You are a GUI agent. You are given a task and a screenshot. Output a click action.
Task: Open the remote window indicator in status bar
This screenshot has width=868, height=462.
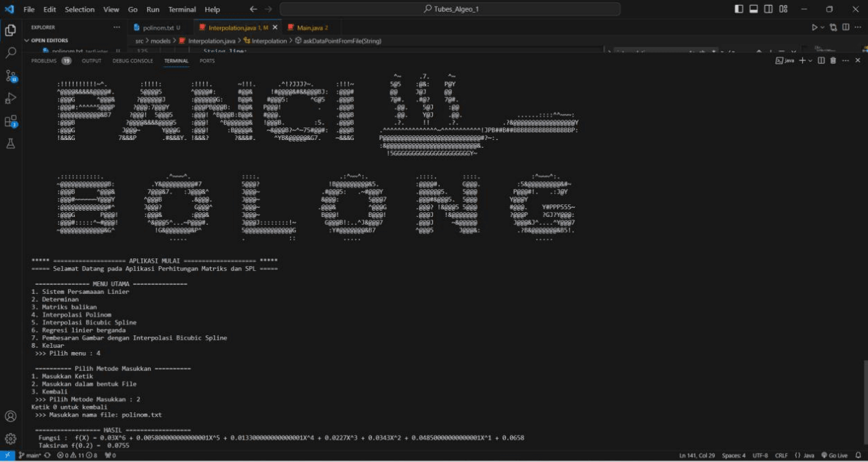click(x=7, y=456)
